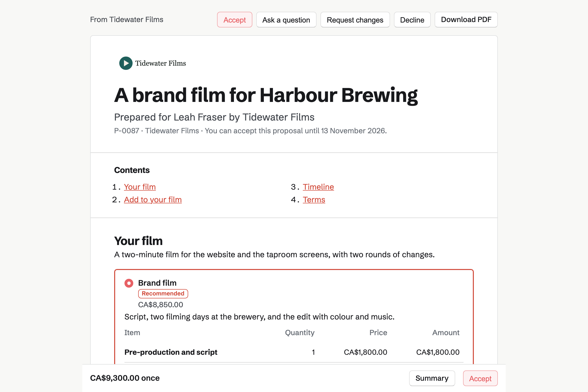The width and height of the screenshot is (588, 392).
Task: Download the proposal as PDF
Action: (466, 20)
